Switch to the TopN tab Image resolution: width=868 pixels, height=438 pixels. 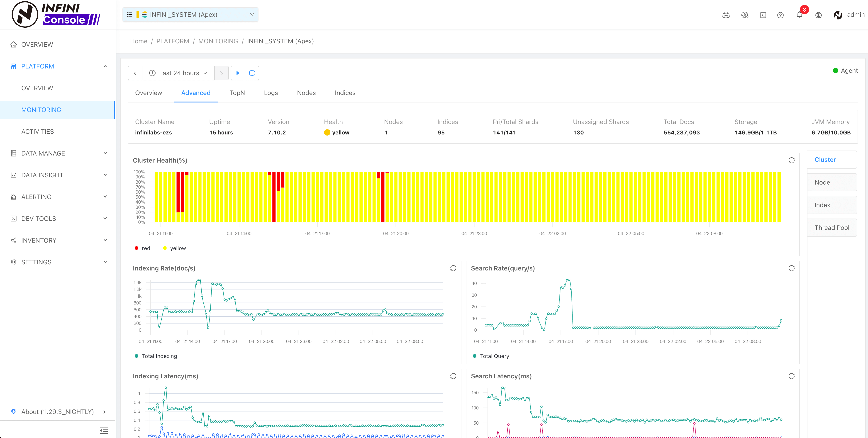pyautogui.click(x=237, y=93)
